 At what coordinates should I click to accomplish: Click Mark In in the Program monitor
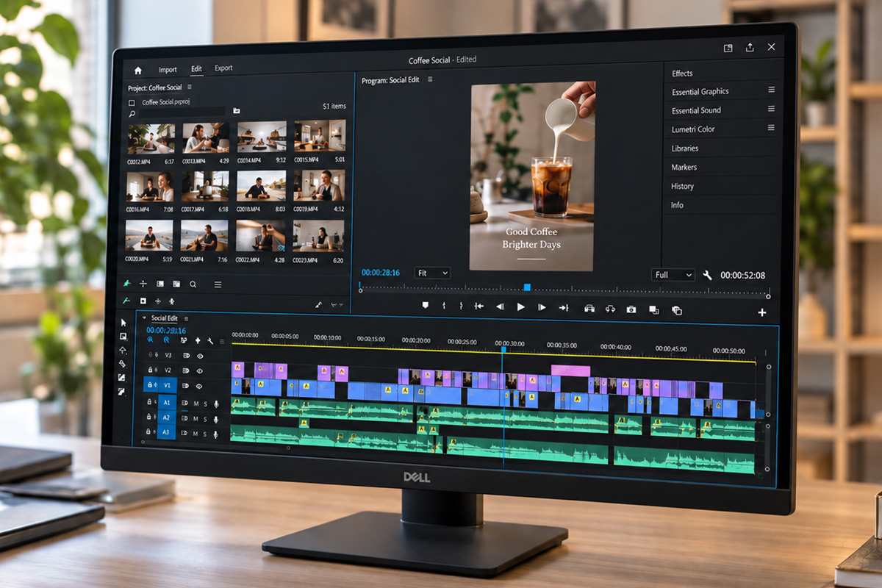tap(443, 306)
